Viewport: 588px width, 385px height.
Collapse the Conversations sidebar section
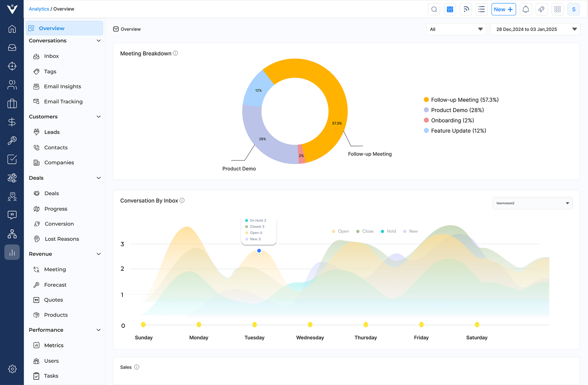[x=98, y=40]
